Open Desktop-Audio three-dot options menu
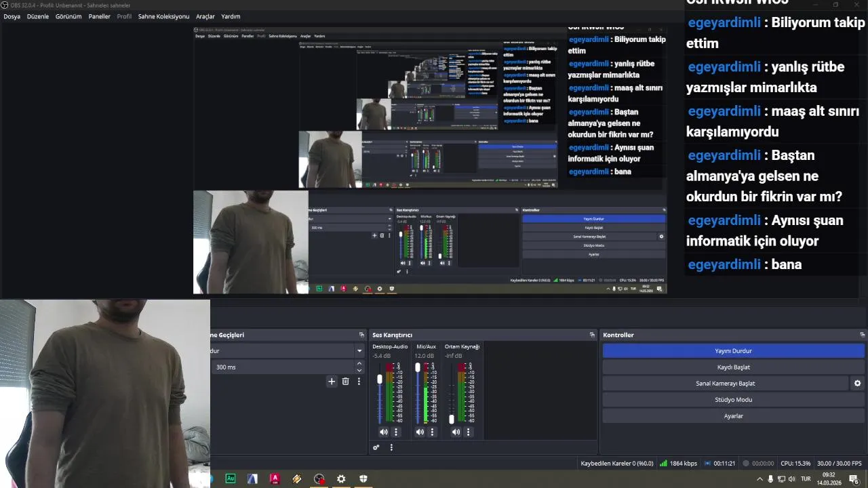 pos(396,432)
